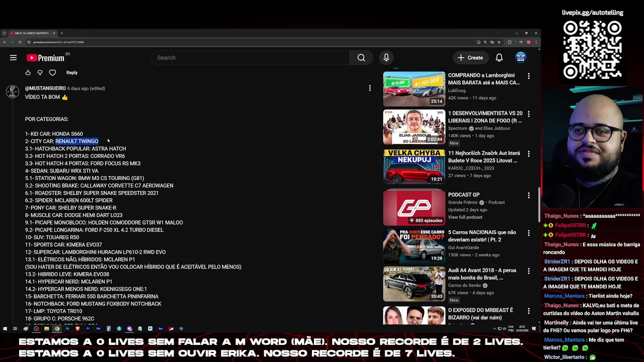Open Lamborghini mais barata video thumbnail
644x362 pixels.
point(414,89)
